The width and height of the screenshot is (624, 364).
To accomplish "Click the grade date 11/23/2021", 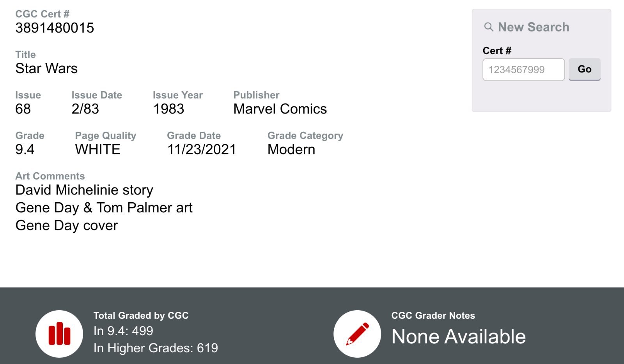I will click(x=202, y=150).
